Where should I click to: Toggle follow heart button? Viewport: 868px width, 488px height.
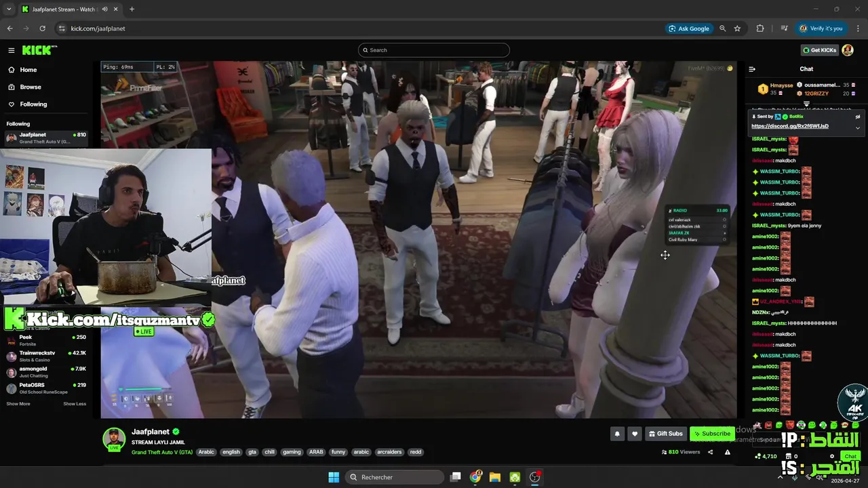coord(635,434)
